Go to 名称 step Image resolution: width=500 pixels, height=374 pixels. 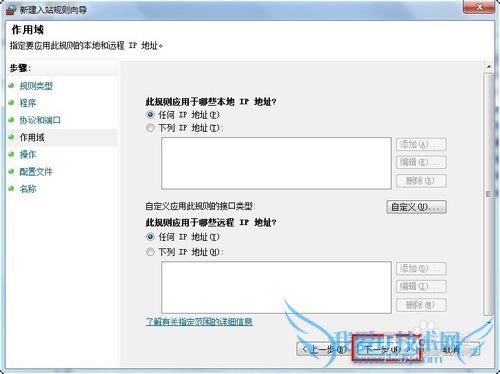[x=28, y=189]
